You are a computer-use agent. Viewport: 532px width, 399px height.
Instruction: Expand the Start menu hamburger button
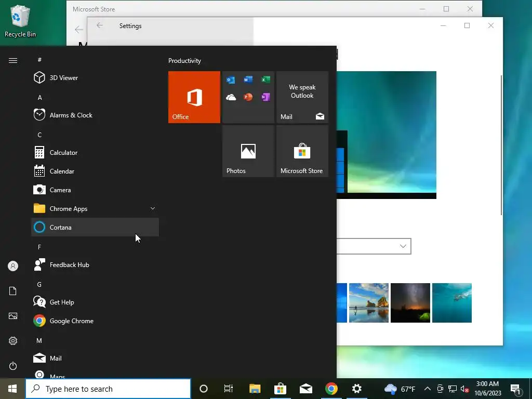coord(13,60)
